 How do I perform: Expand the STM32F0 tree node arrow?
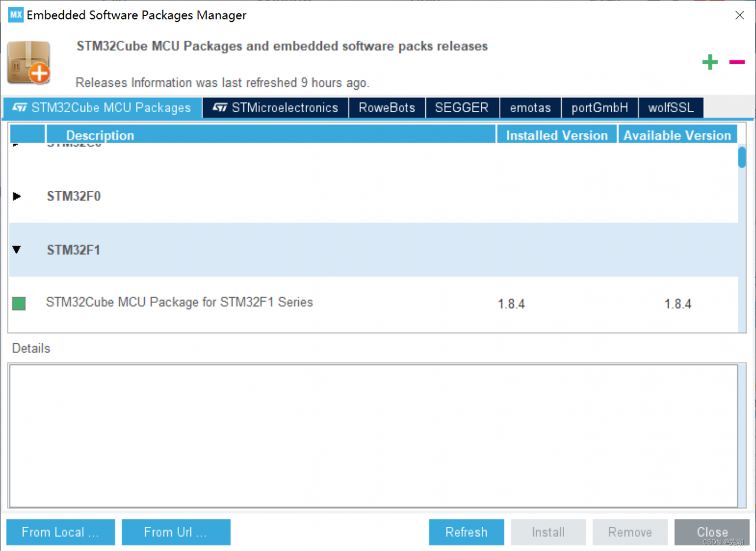click(x=17, y=196)
